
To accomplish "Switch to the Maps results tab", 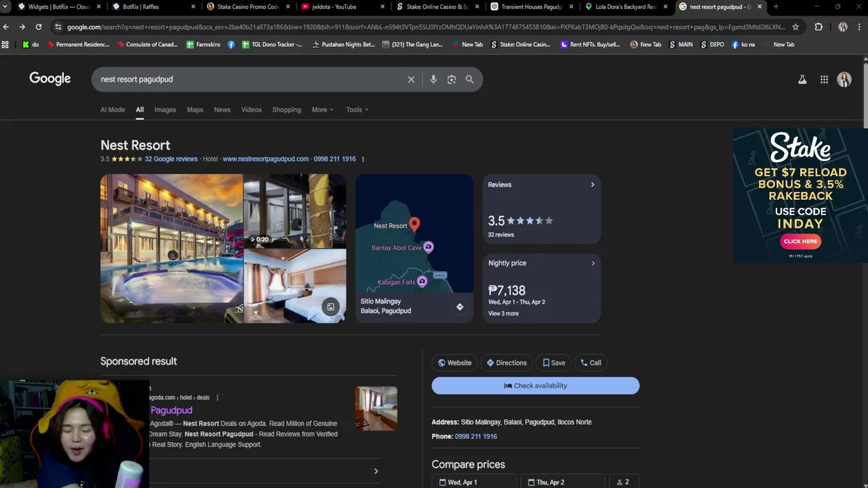I will (x=195, y=110).
